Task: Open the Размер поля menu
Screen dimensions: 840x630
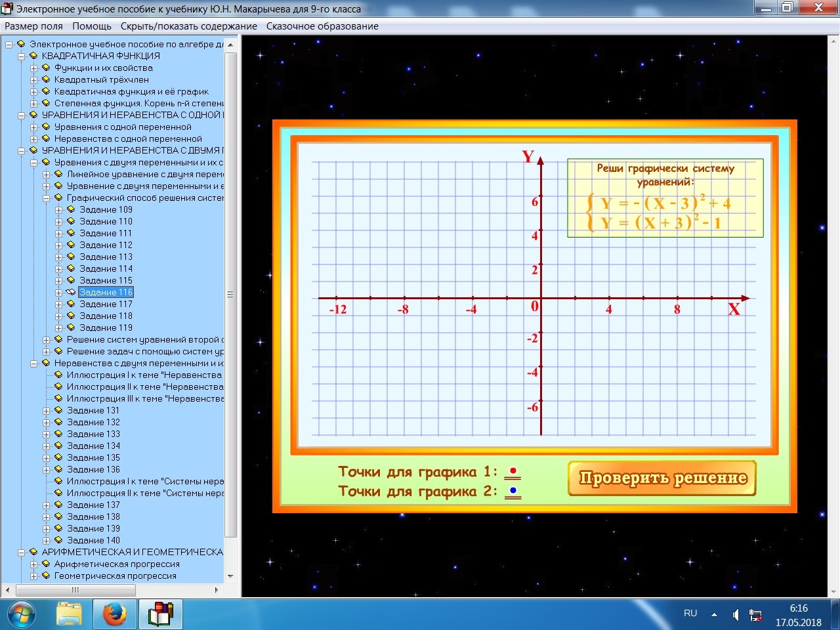Action: (34, 26)
